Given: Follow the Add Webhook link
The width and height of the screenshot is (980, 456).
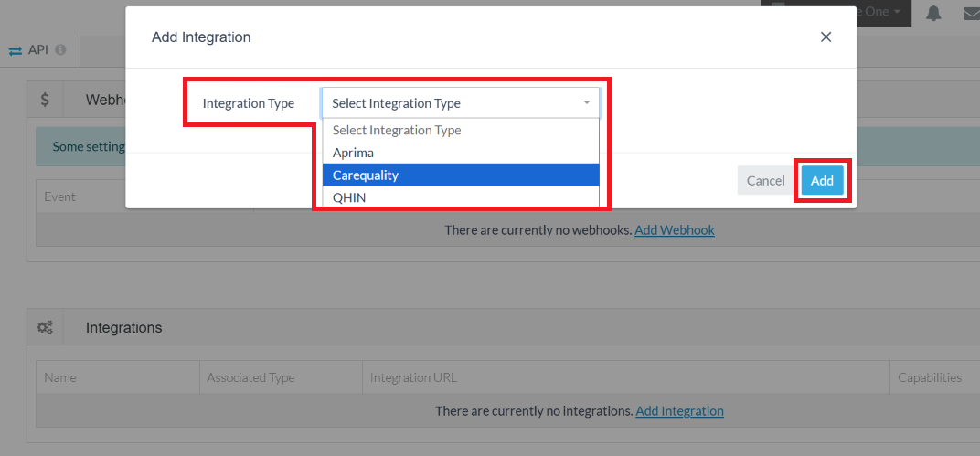Looking at the screenshot, I should 675,230.
